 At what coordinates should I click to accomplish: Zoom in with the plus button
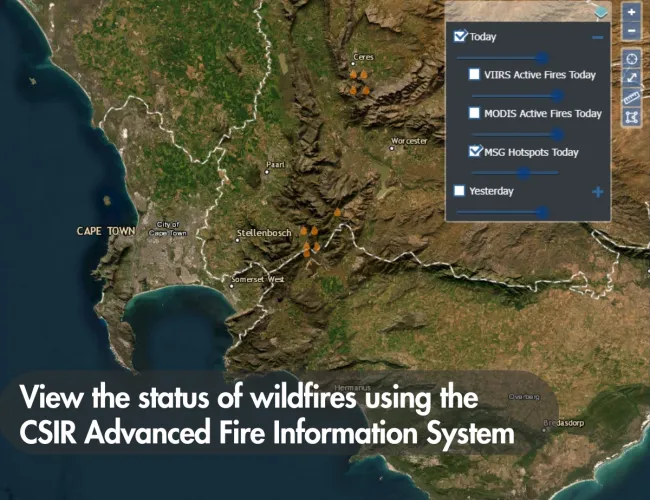pyautogui.click(x=631, y=12)
